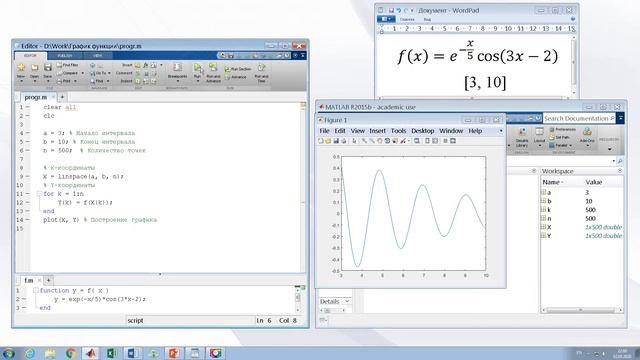
Task: Click the Workspace horizontal scrollbar
Action: (x=582, y=310)
